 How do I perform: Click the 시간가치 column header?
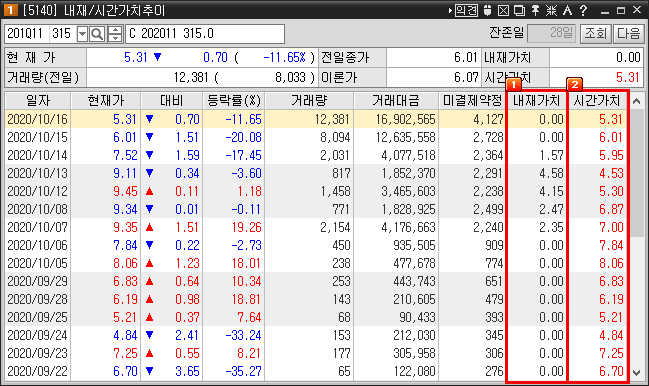point(596,101)
